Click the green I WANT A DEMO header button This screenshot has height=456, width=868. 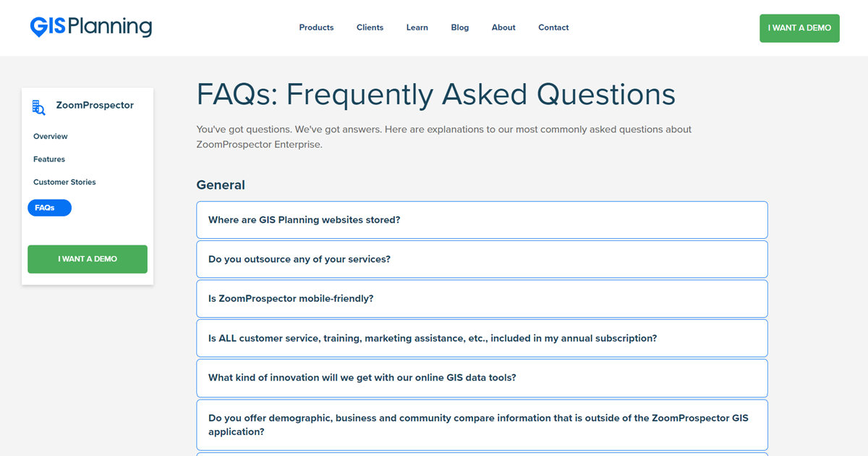point(799,28)
